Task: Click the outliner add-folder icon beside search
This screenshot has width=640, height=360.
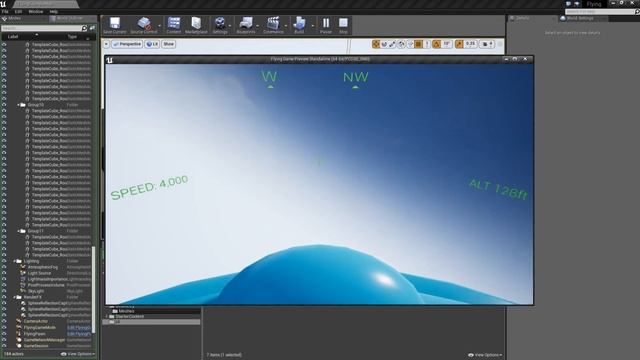Action: 92,28
